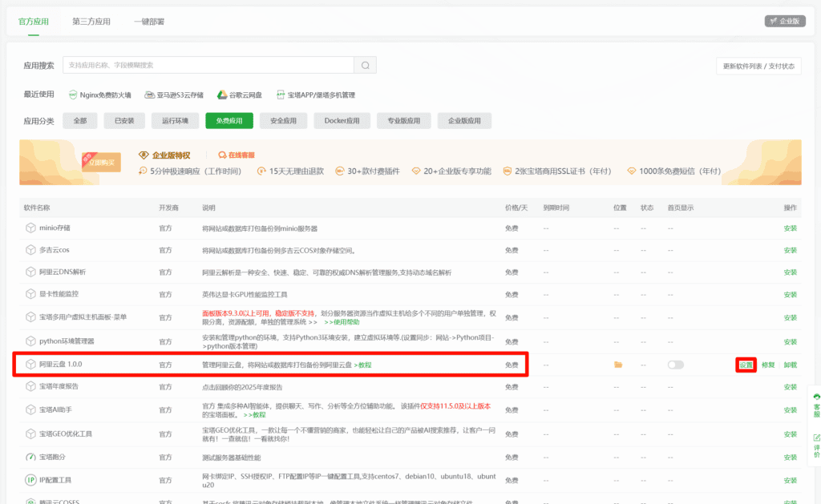Image resolution: width=821 pixels, height=504 pixels.
Task: Click the 宝塔GEO优化工具 plugin icon
Action: coord(31,433)
